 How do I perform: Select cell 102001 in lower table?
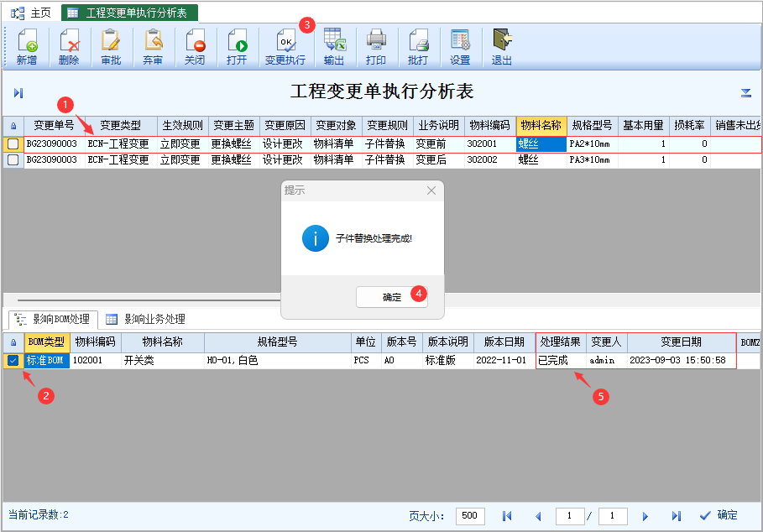(x=96, y=360)
